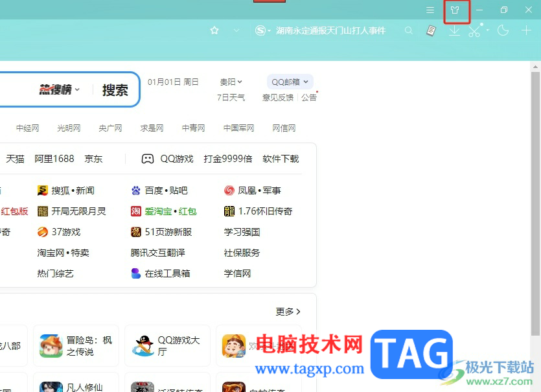Image resolution: width=541 pixels, height=392 pixels.
Task: Click the plus add button in toolbar
Action: point(526,30)
